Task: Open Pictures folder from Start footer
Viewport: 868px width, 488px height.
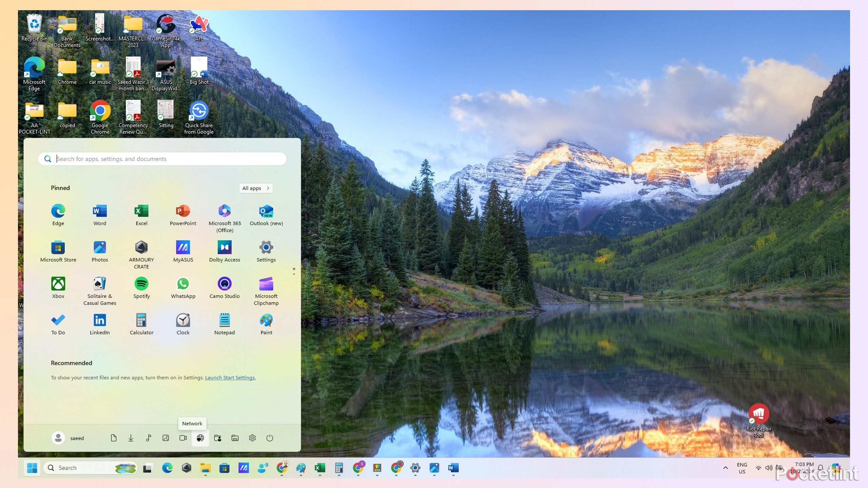Action: 165,438
